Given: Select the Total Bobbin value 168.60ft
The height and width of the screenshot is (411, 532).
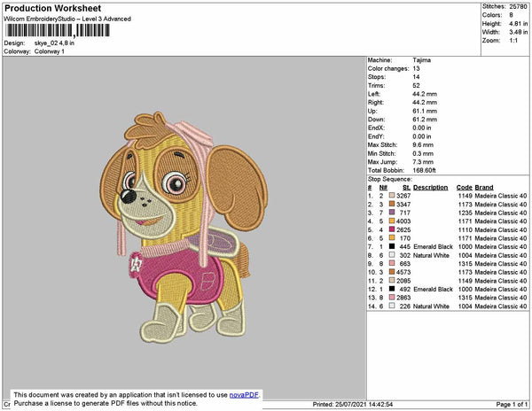Looking at the screenshot, I should point(424,170).
